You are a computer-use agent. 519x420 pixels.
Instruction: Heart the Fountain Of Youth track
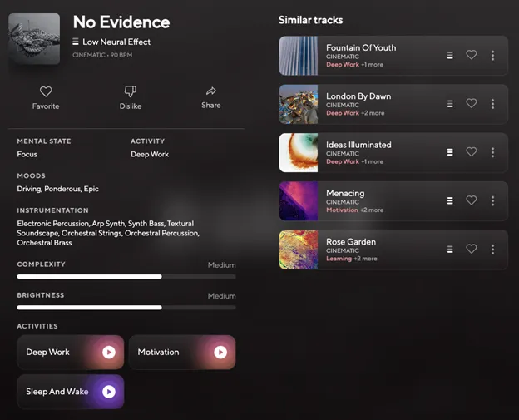point(472,55)
